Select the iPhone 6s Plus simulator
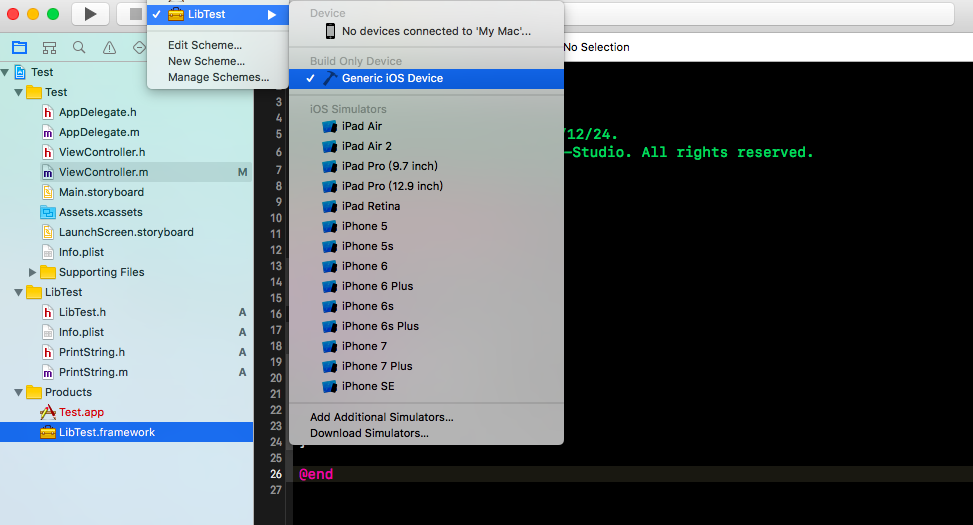Screen dimensions: 973x525 426,326
